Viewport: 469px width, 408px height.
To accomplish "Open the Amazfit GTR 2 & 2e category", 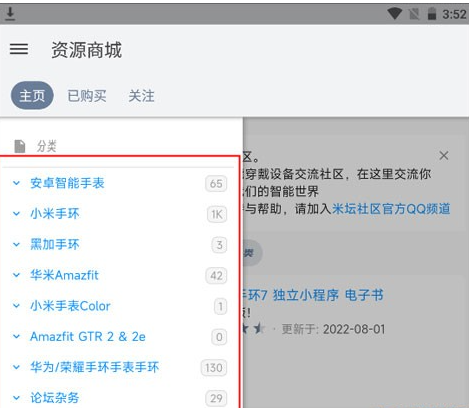I will 88,337.
